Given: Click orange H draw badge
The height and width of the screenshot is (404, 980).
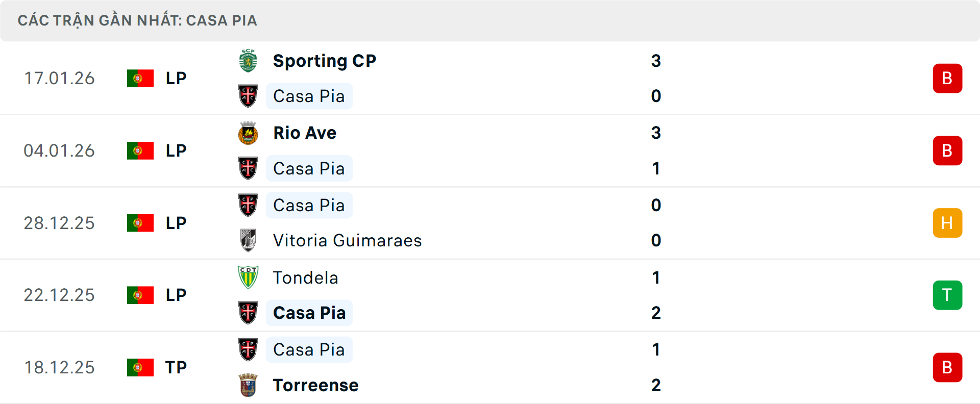Looking at the screenshot, I should (x=947, y=223).
